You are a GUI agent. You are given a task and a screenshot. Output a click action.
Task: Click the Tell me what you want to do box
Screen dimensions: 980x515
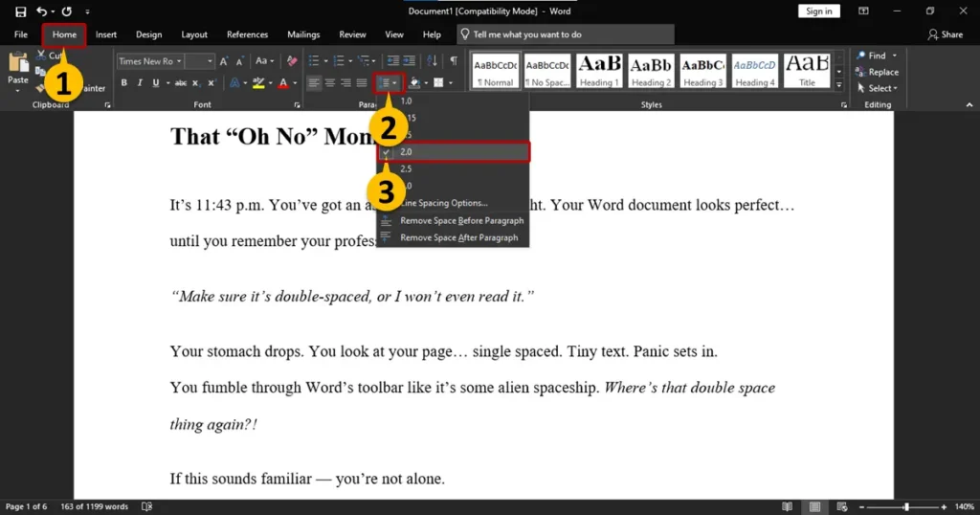click(566, 34)
